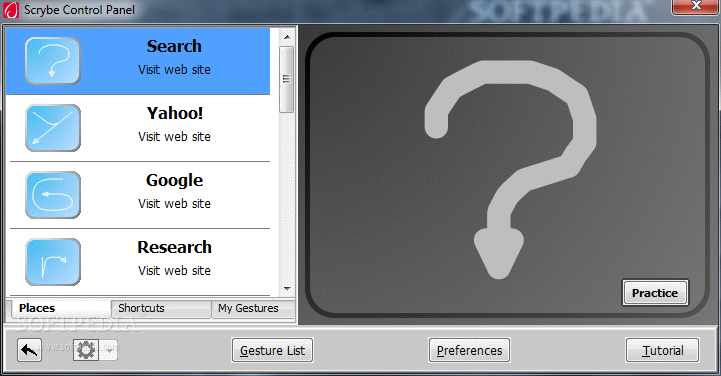Viewport: 721px width, 376px height.
Task: Click "Visit web site" under Research
Action: 174,270
